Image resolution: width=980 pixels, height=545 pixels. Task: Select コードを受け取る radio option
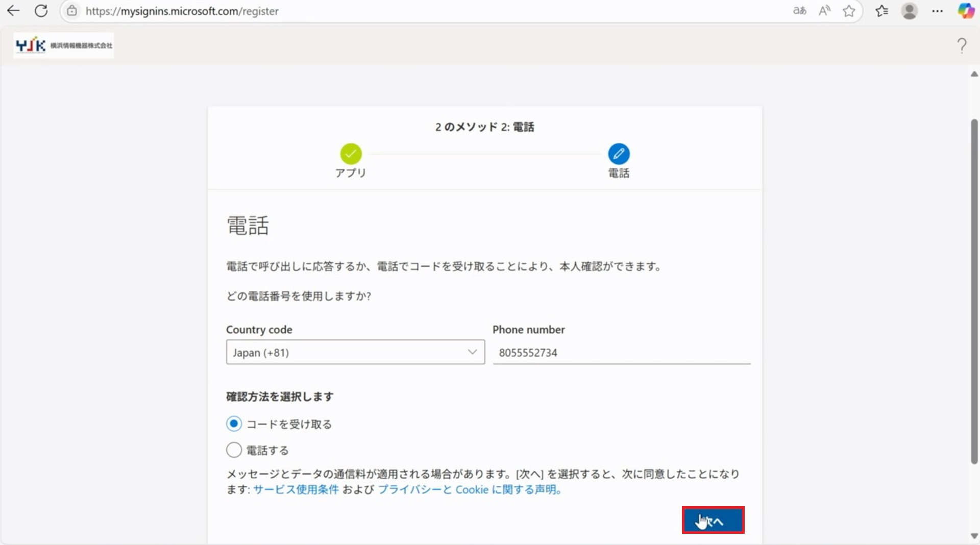click(234, 424)
